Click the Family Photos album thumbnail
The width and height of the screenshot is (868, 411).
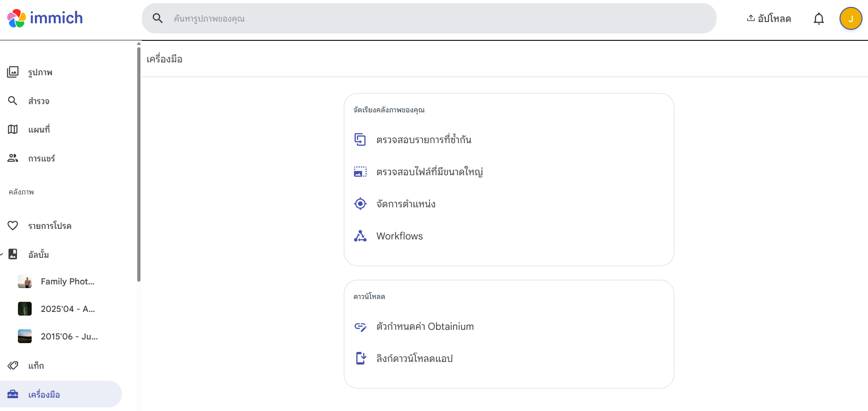[x=25, y=281]
